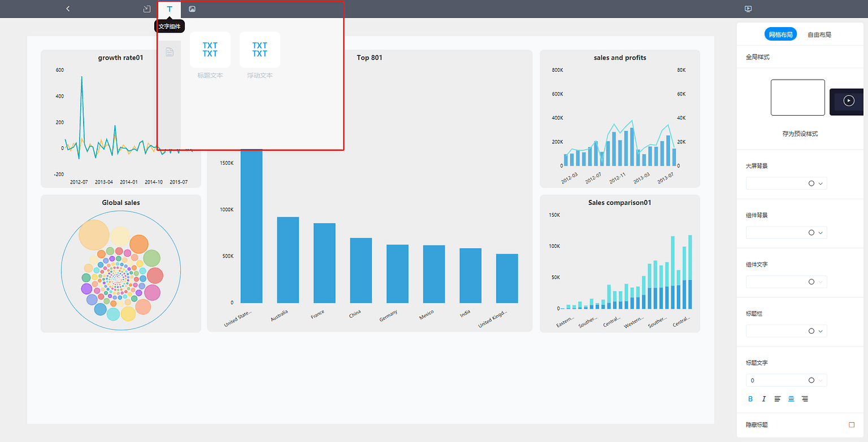Select the sales and profits chart title
The image size is (868, 442).
(620, 58)
